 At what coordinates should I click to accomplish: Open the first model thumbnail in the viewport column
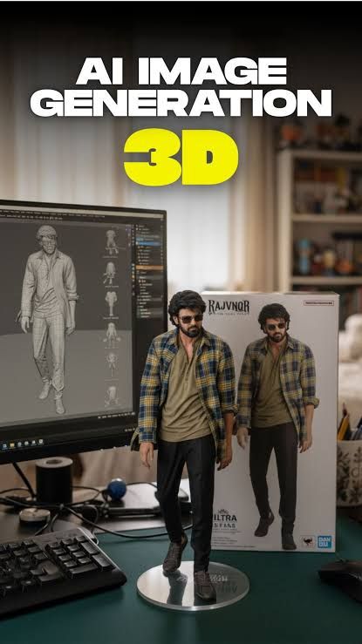[x=112, y=242]
